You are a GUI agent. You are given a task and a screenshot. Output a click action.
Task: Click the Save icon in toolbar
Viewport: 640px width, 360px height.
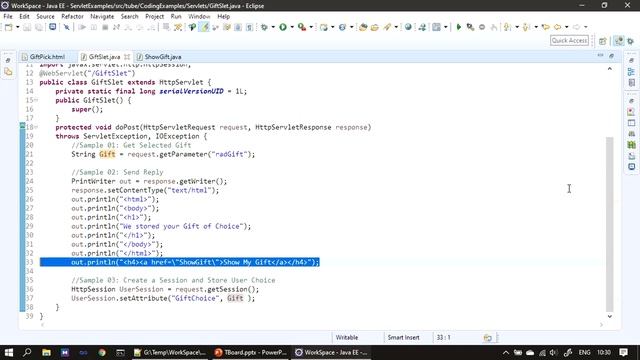(27, 27)
